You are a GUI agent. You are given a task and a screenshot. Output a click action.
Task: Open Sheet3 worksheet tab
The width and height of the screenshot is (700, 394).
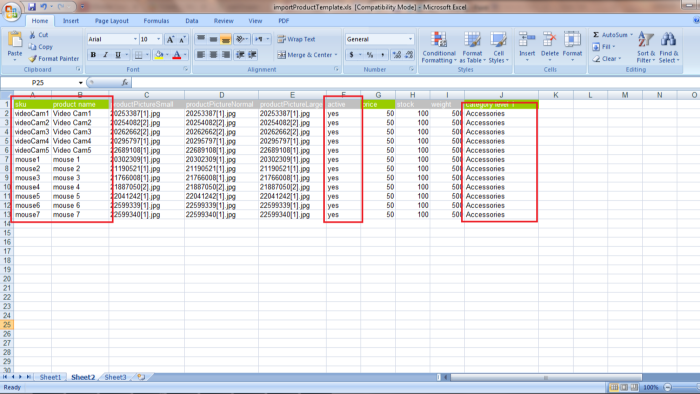pos(115,377)
